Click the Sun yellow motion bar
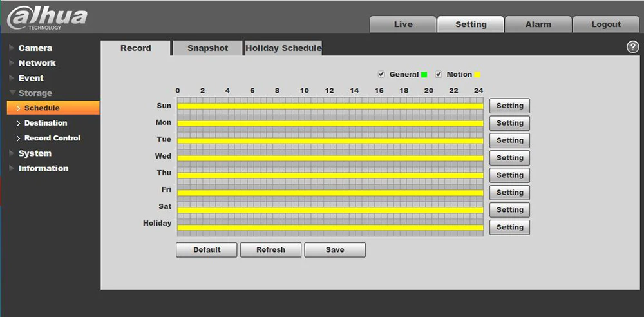644x317 pixels. pyautogui.click(x=330, y=106)
